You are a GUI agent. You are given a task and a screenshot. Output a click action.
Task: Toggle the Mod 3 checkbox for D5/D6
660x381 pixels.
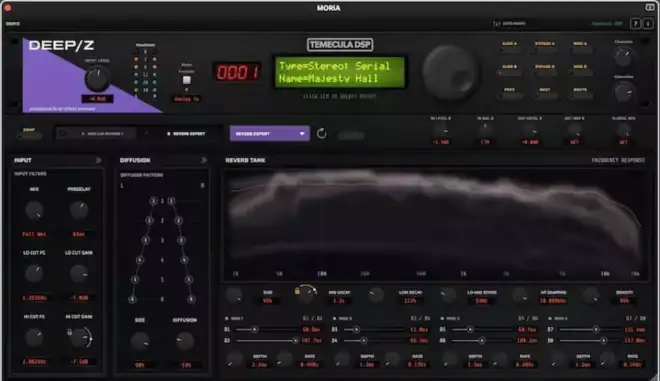tap(442, 318)
